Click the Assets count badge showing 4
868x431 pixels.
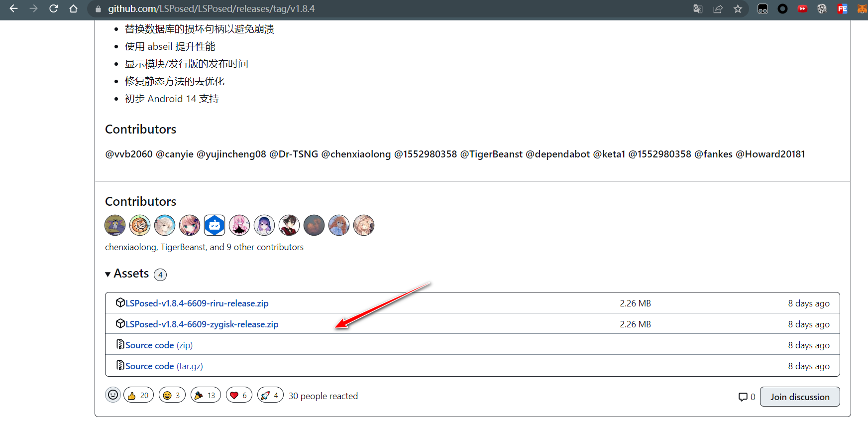pyautogui.click(x=160, y=275)
